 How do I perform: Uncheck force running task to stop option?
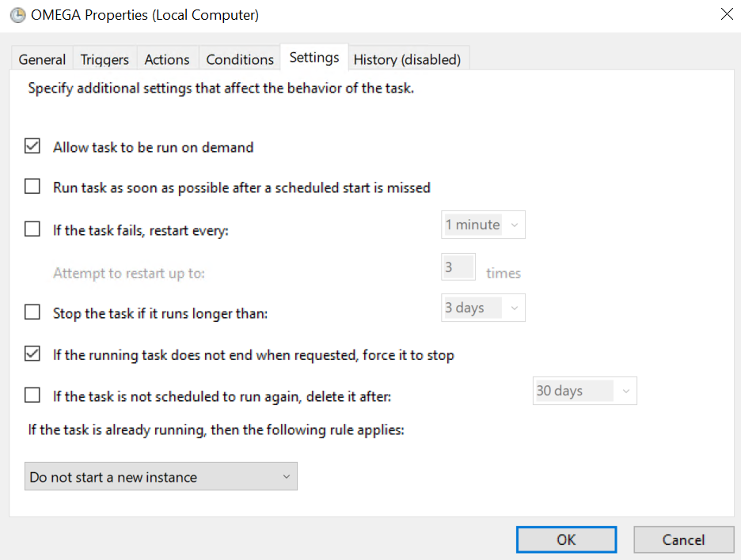pos(32,354)
